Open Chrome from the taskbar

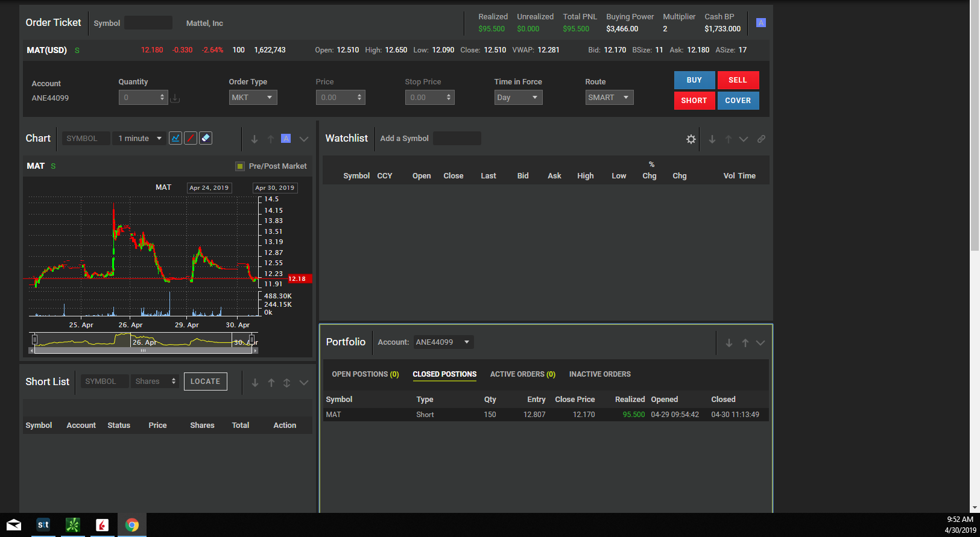[131, 525]
